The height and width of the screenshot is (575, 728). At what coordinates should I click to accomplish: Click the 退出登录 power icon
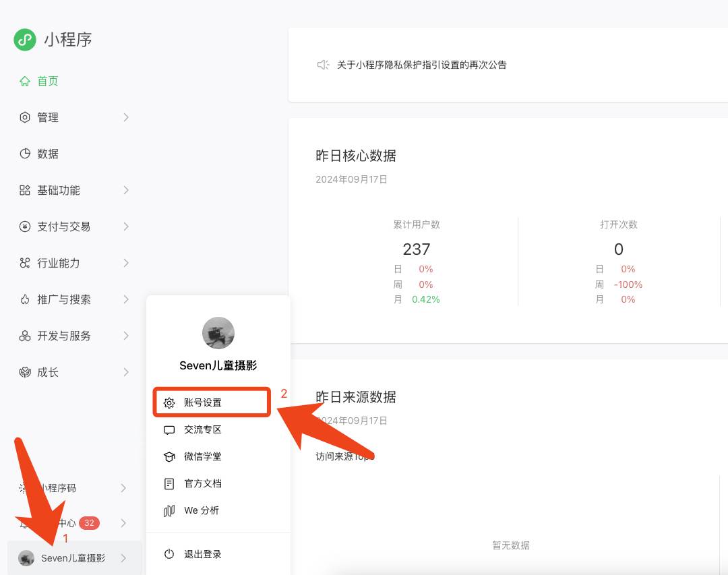coord(169,553)
